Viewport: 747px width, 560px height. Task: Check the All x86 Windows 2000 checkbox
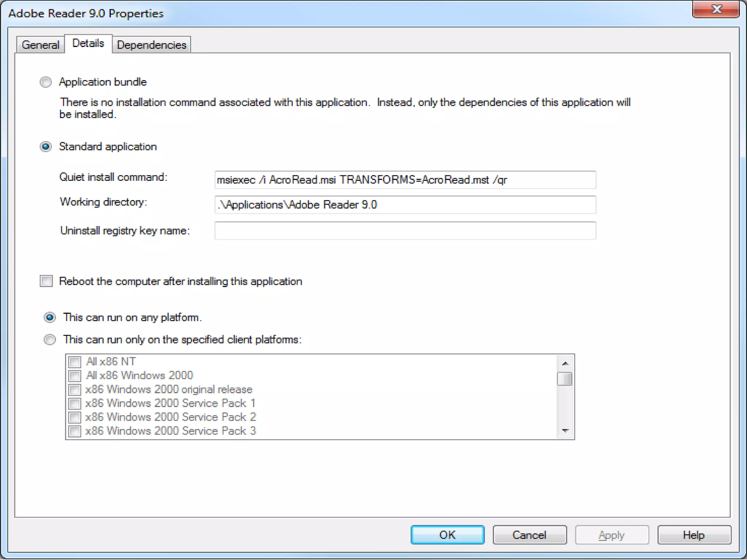click(x=75, y=376)
